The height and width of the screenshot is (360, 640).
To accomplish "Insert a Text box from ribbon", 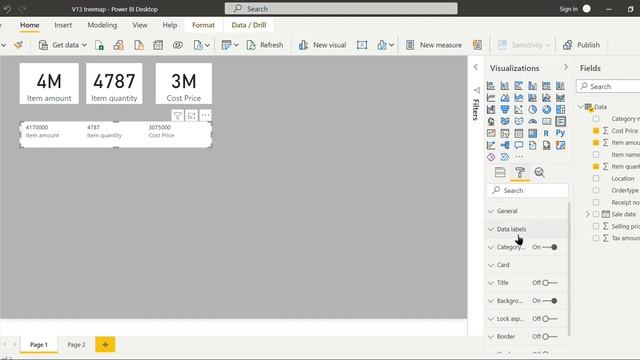I will click(x=362, y=45).
